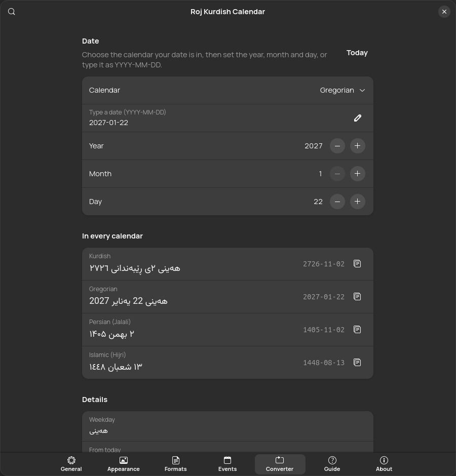Decrease the Year value
Viewport: 456px width, 476px height.
pyautogui.click(x=337, y=146)
